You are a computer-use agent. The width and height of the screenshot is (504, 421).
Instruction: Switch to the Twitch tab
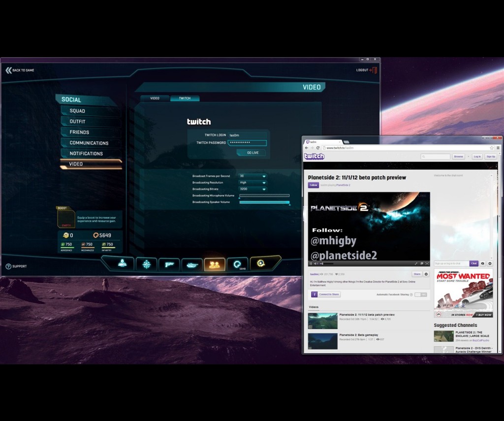[x=185, y=98]
